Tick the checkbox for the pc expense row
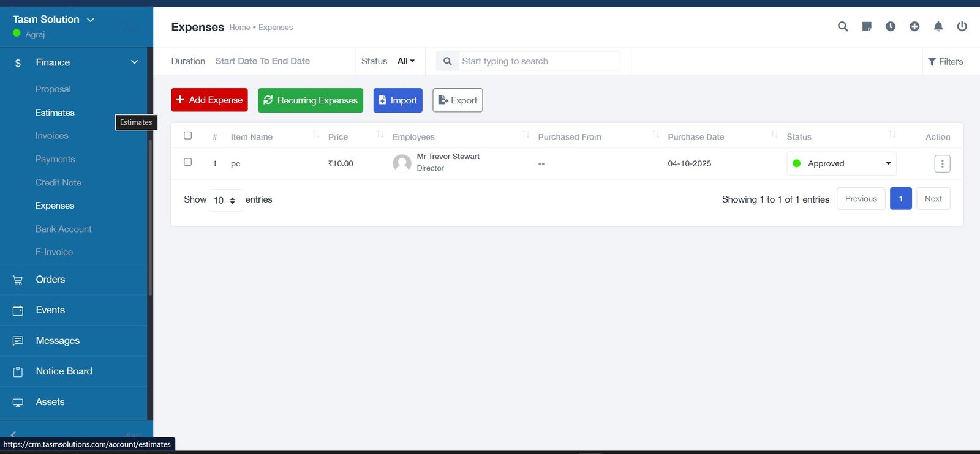This screenshot has height=454, width=980. point(188,162)
